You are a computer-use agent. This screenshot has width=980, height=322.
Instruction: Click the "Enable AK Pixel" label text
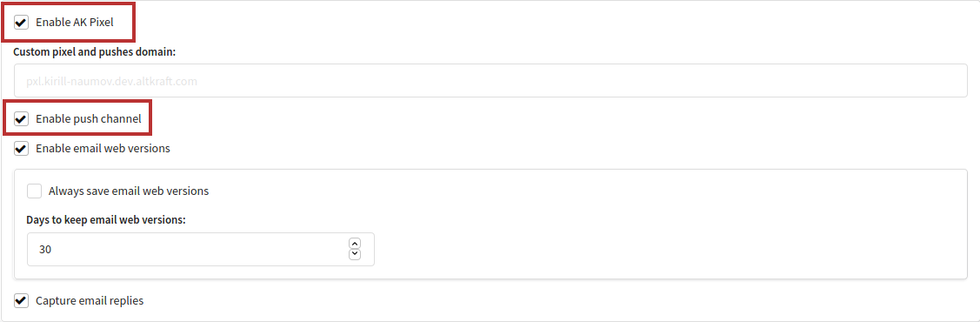pos(75,23)
